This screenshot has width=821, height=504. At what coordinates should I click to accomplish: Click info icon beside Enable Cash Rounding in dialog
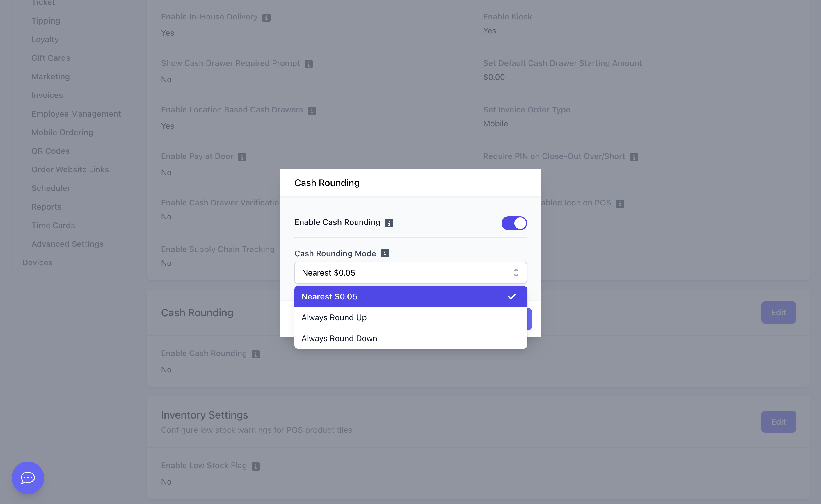[389, 223]
